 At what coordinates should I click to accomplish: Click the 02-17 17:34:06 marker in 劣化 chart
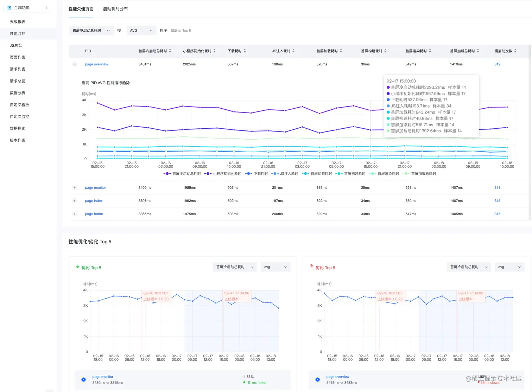[471, 296]
